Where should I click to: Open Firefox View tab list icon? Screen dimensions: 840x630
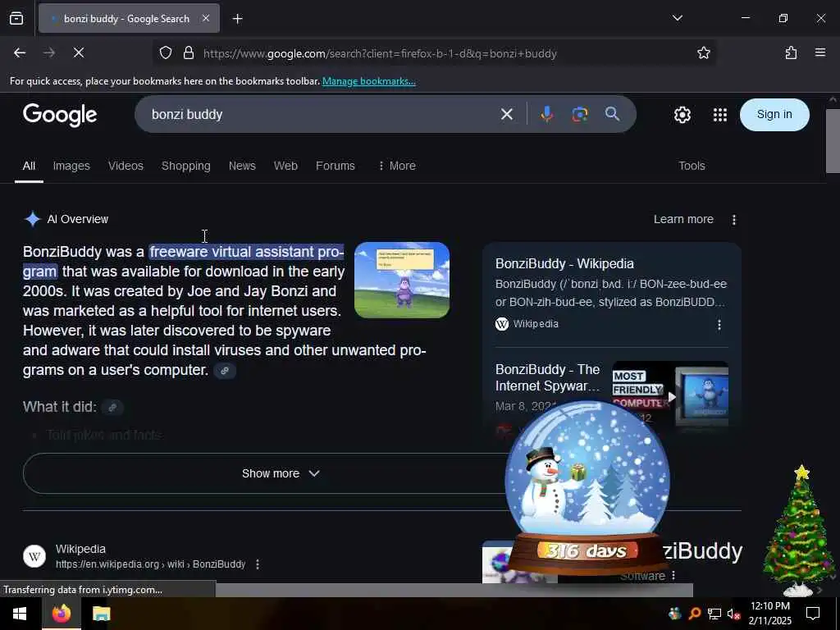(x=16, y=19)
